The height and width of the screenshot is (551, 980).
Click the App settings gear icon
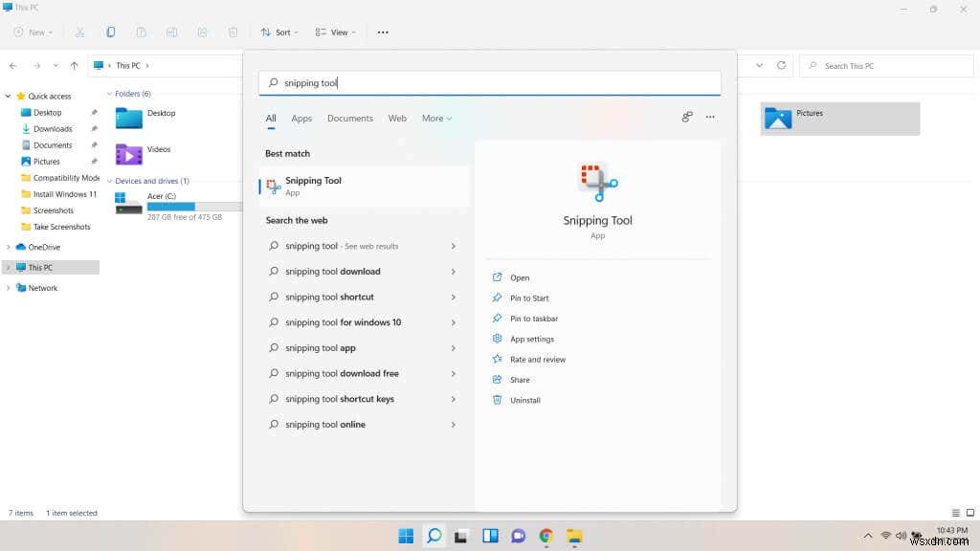[497, 339]
